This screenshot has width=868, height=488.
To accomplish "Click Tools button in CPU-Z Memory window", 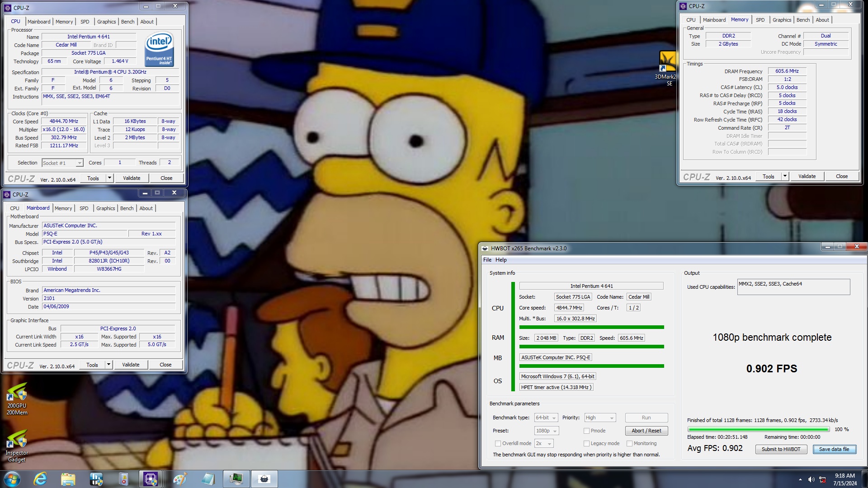I will [x=769, y=176].
